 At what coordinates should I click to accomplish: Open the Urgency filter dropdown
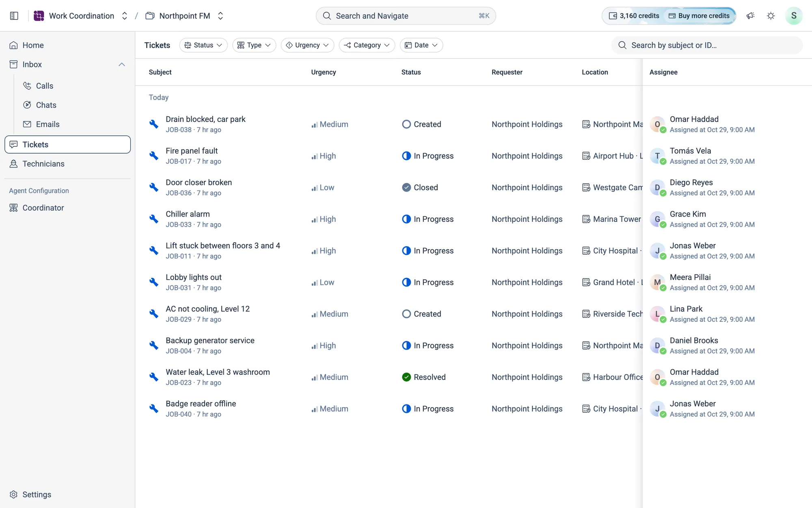[307, 45]
